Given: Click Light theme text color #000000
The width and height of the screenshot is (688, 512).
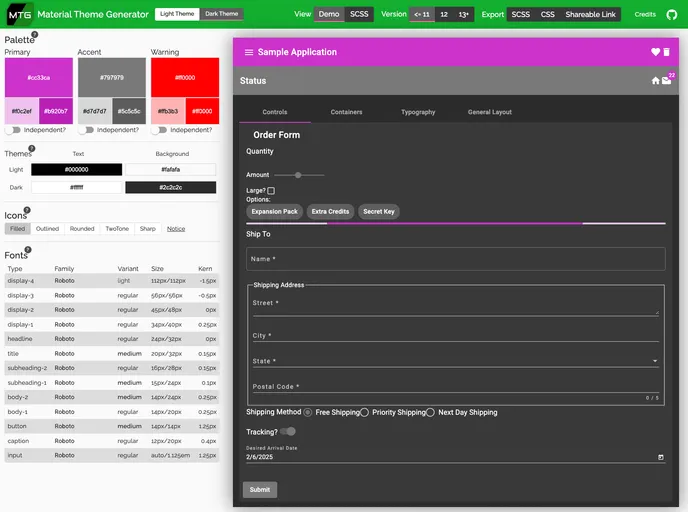Looking at the screenshot, I should click(76, 169).
